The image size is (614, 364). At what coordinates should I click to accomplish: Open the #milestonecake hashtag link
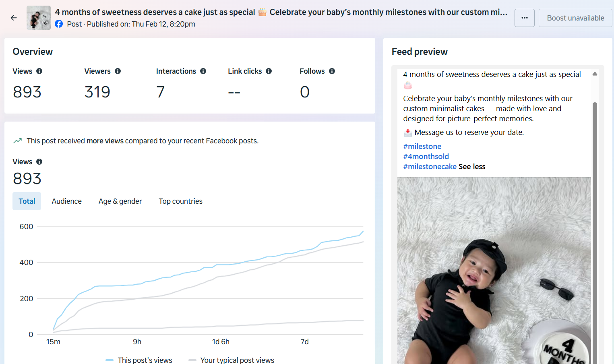tap(430, 167)
